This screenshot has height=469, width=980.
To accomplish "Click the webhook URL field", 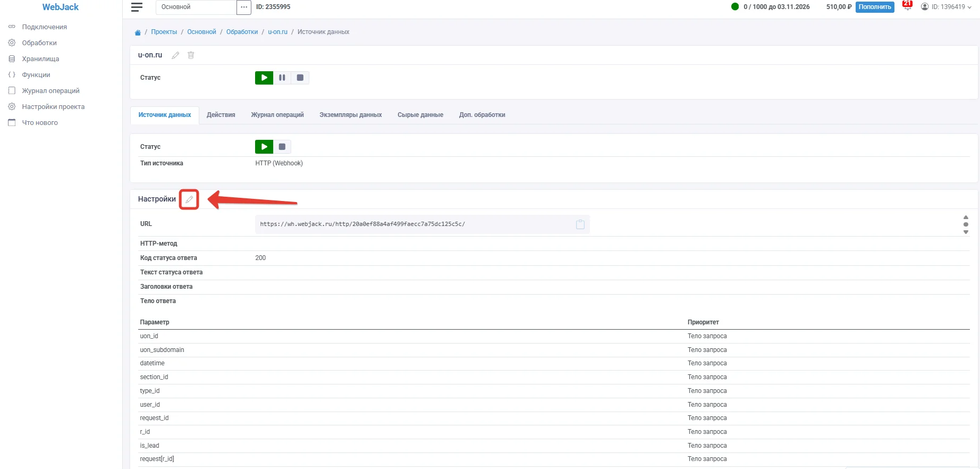I will (423, 224).
